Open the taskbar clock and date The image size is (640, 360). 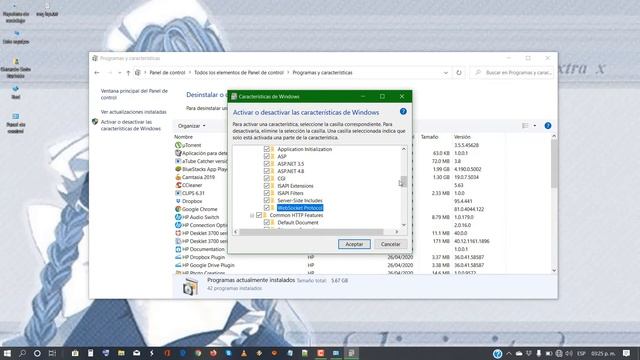[603, 353]
